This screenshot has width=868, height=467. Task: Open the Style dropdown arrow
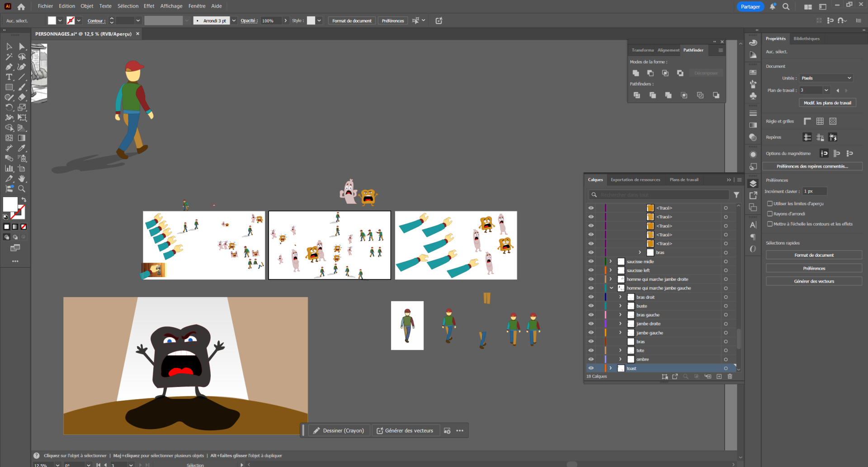click(x=319, y=21)
